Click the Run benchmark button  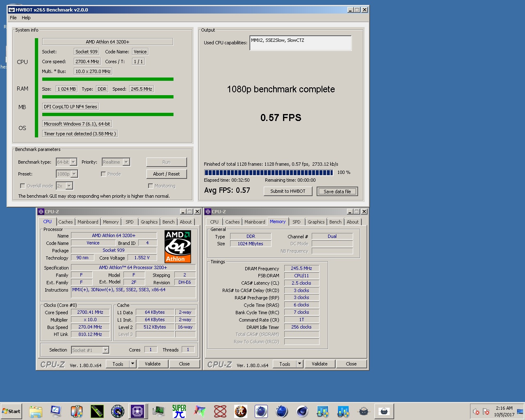166,162
